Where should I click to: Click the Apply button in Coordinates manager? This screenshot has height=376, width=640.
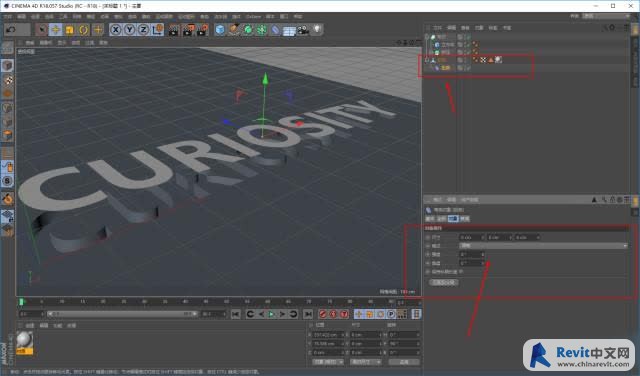click(x=404, y=362)
